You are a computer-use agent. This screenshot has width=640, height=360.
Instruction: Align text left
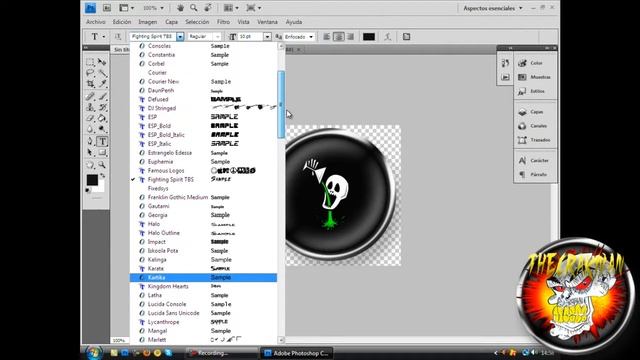coord(327,37)
